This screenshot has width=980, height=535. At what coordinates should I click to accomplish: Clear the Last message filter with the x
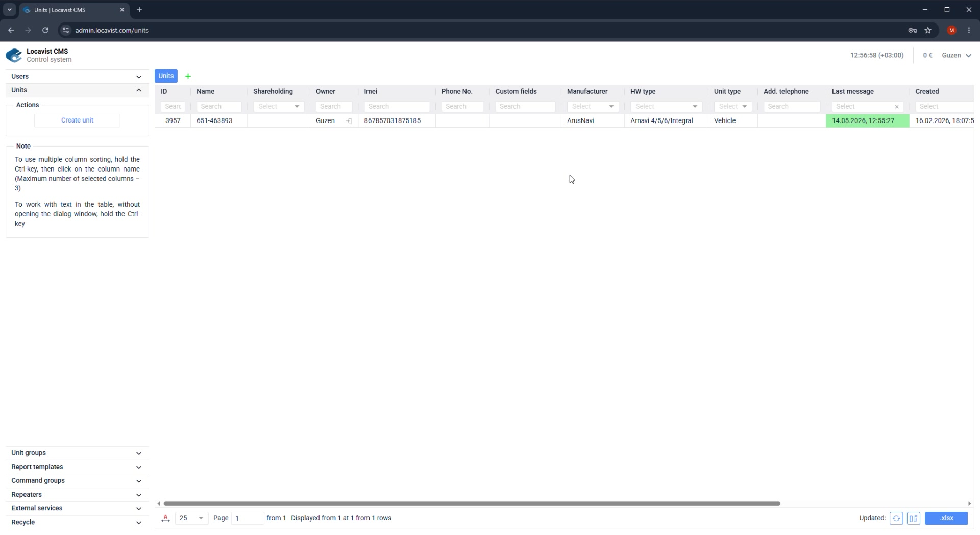pos(897,107)
